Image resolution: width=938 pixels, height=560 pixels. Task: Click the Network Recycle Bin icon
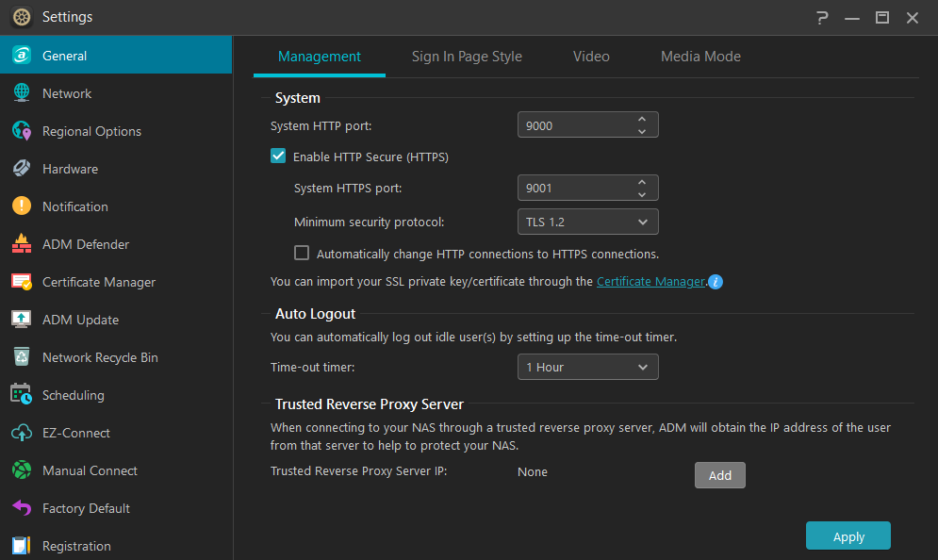click(22, 356)
